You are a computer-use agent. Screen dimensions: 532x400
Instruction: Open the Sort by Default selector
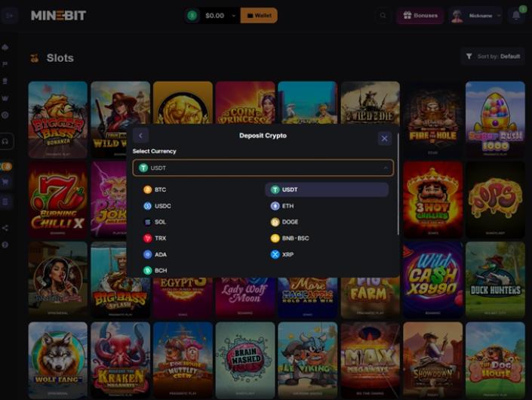pos(493,57)
